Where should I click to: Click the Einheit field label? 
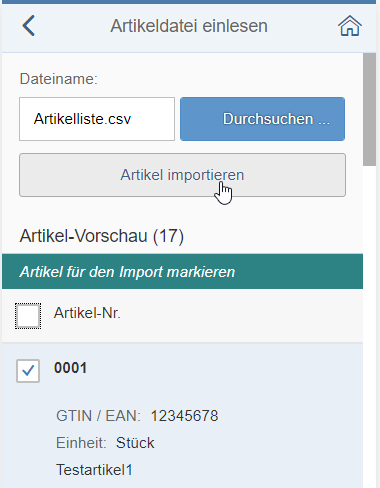point(81,443)
